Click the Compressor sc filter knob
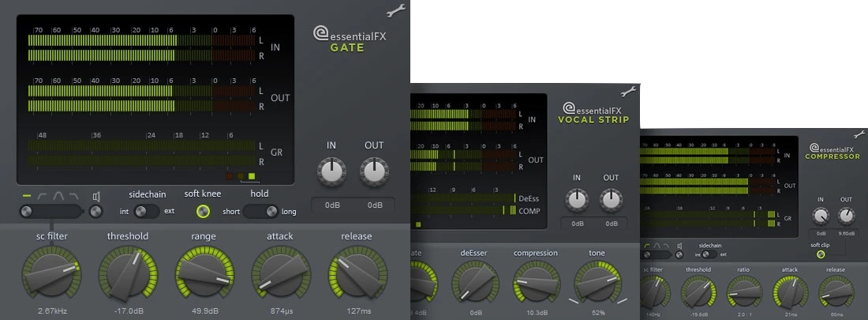 click(x=656, y=292)
